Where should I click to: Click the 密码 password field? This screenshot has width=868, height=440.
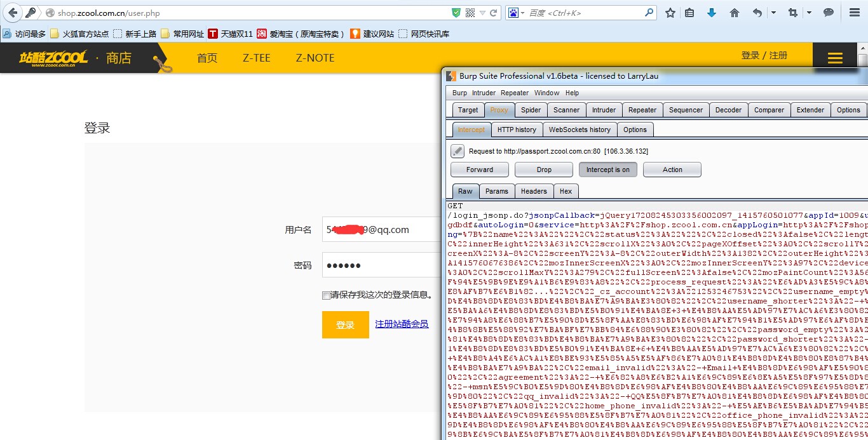tap(381, 265)
